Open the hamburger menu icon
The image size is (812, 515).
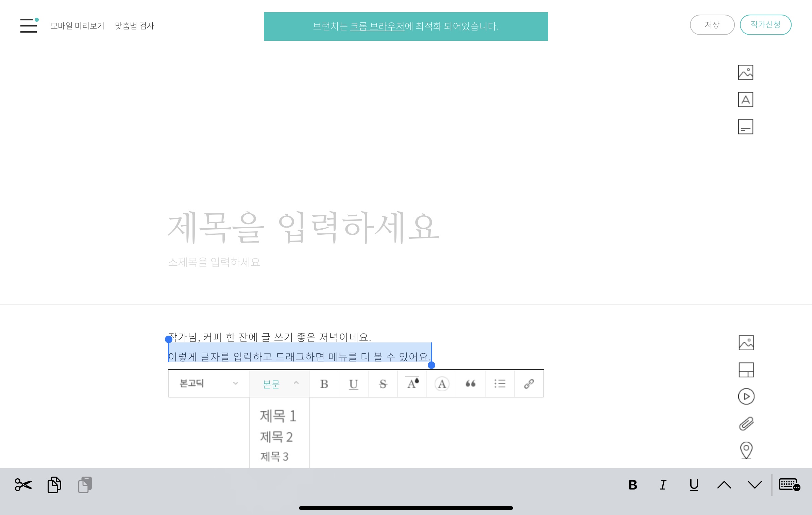coord(29,25)
